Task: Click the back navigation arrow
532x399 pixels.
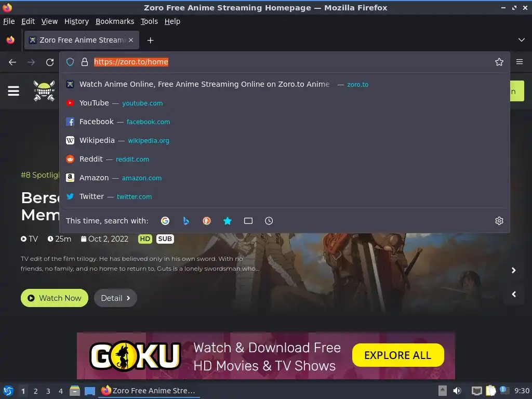Action: click(x=12, y=62)
